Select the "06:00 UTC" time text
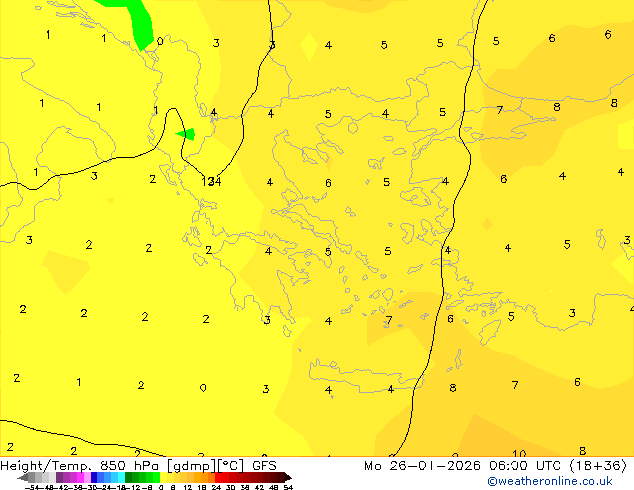 pos(525,466)
